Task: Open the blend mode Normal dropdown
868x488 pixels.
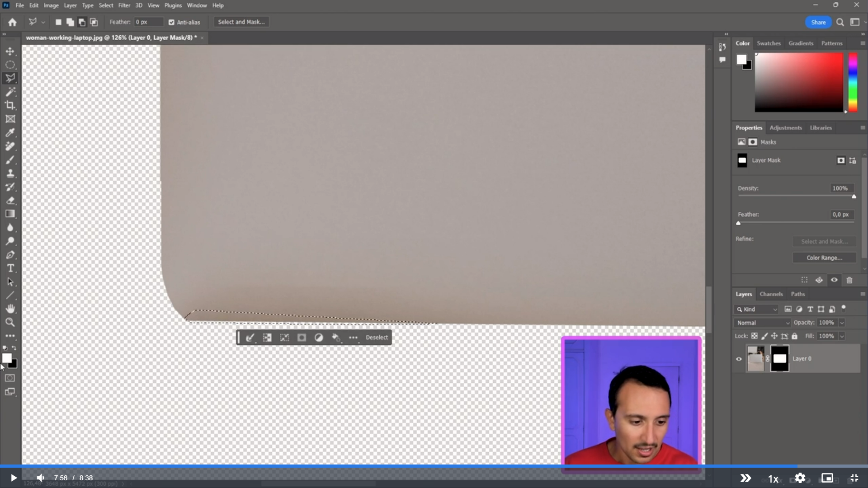Action: point(762,323)
